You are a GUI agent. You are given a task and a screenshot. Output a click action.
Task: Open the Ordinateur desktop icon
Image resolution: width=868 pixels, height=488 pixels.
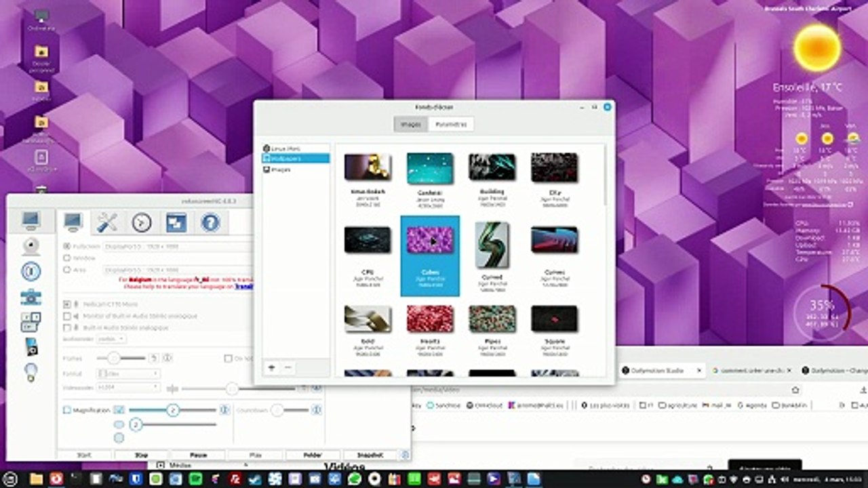tap(41, 19)
